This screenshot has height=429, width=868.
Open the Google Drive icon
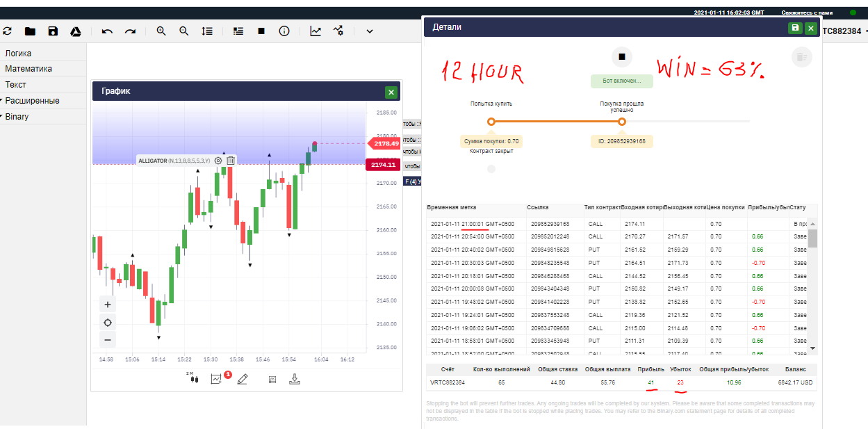pos(76,31)
